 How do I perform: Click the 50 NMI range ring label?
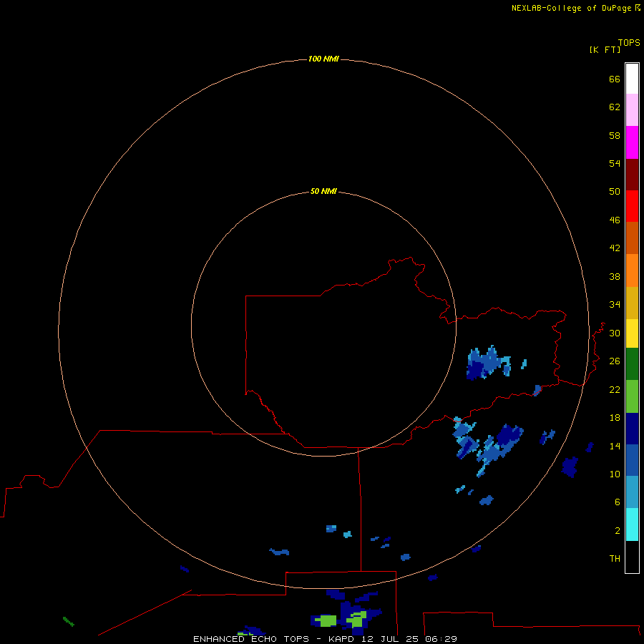tap(323, 191)
